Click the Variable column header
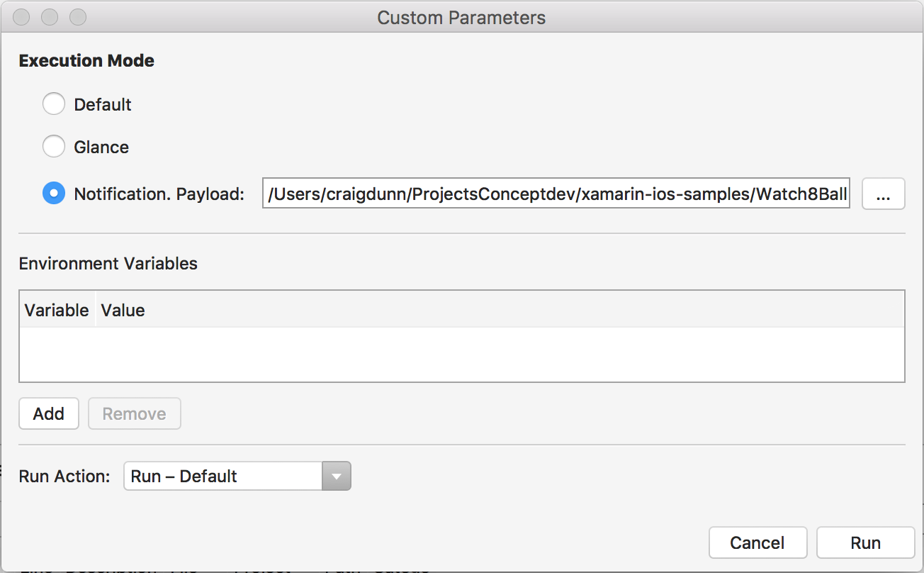 (x=57, y=310)
